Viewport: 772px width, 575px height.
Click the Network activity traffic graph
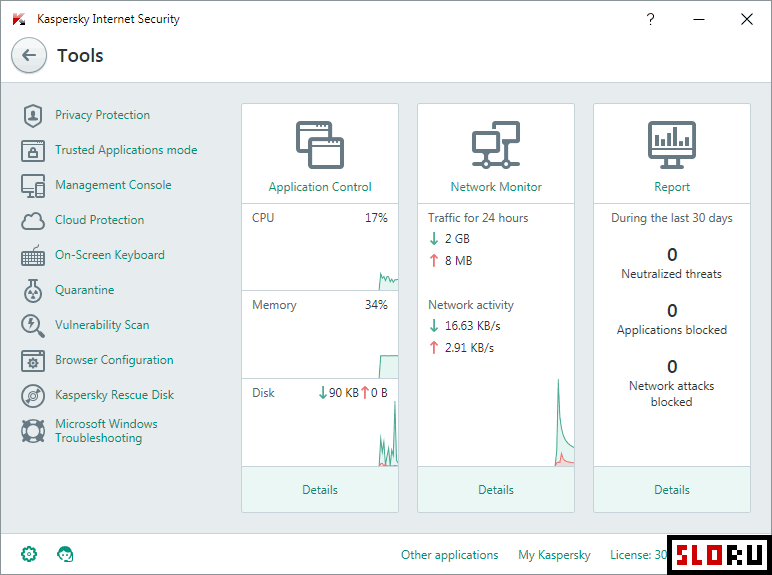[564, 422]
